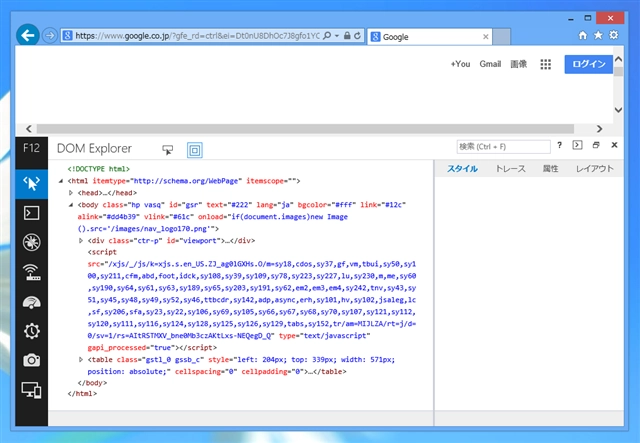This screenshot has width=640, height=443.
Task: Close the developer tools pane
Action: click(614, 145)
